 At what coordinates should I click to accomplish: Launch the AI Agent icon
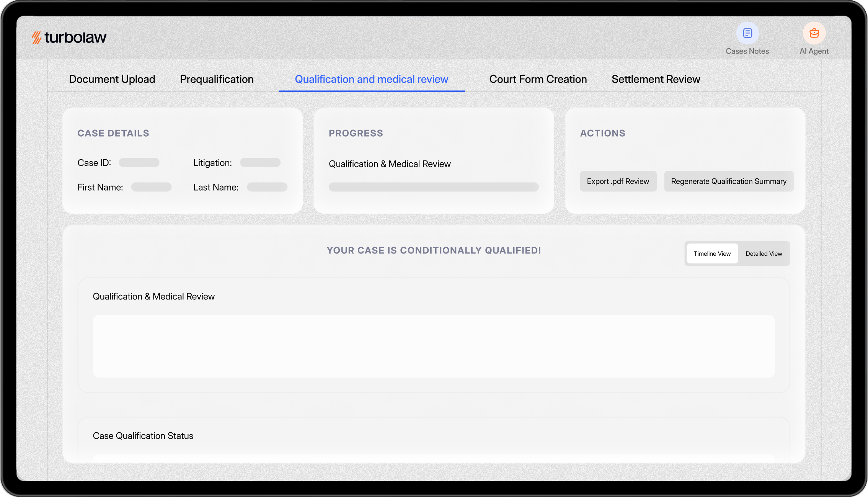click(814, 34)
